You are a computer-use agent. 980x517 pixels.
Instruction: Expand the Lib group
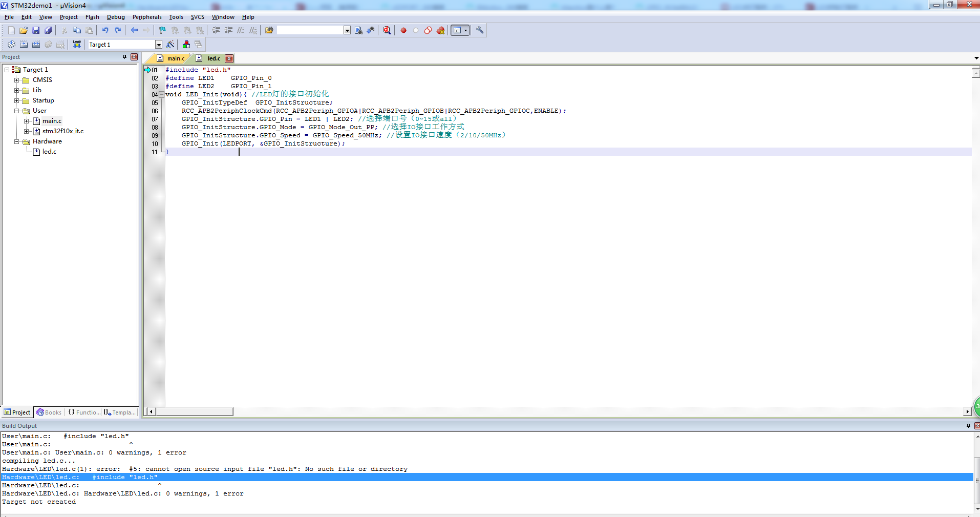pos(17,90)
